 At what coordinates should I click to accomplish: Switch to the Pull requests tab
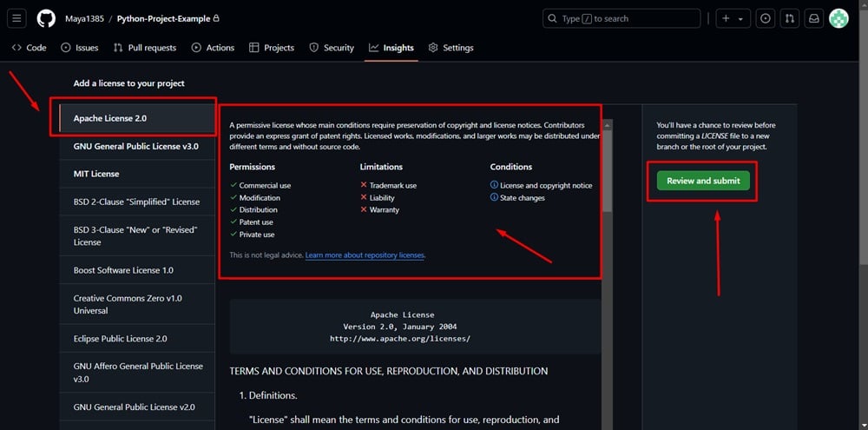pyautogui.click(x=144, y=48)
